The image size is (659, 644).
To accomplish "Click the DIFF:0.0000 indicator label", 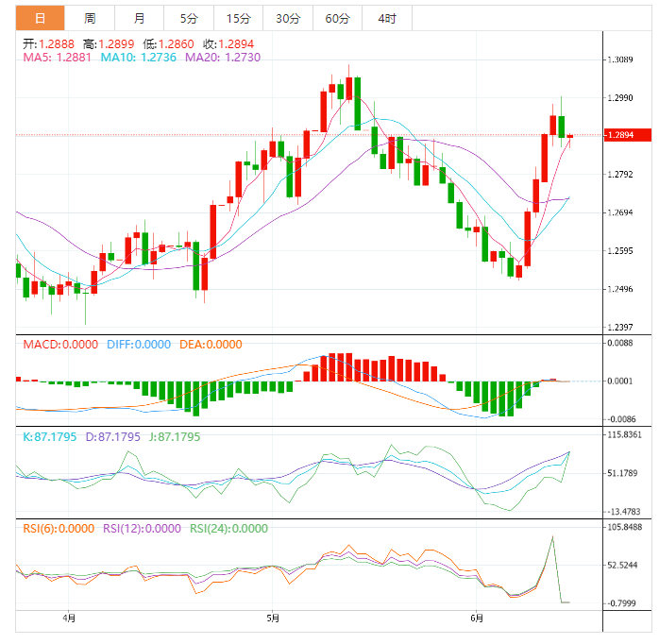I will [139, 345].
